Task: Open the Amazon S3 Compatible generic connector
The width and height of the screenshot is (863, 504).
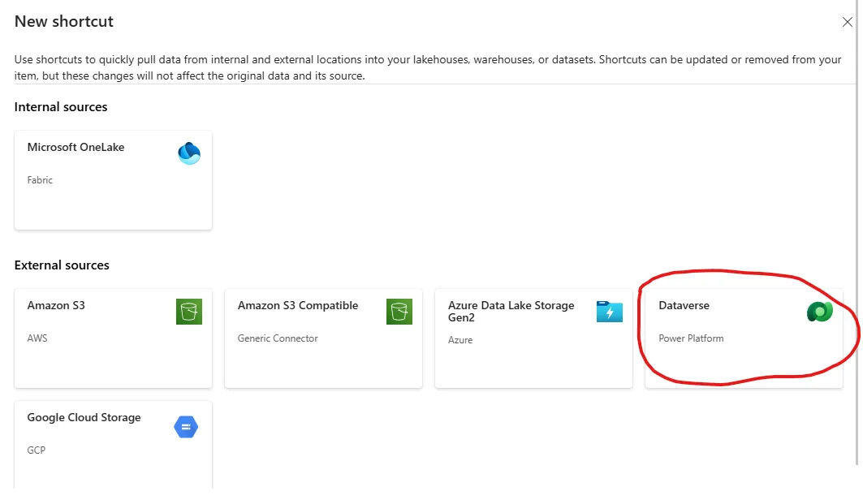Action: 323,339
